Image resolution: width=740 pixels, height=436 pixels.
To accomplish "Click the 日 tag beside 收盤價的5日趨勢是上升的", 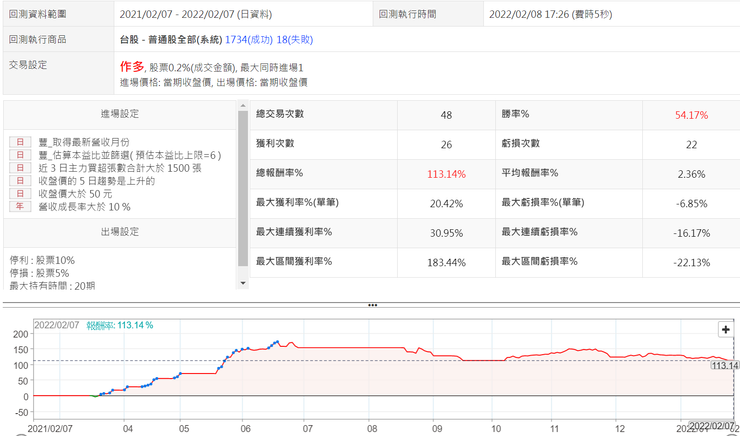I will [20, 181].
